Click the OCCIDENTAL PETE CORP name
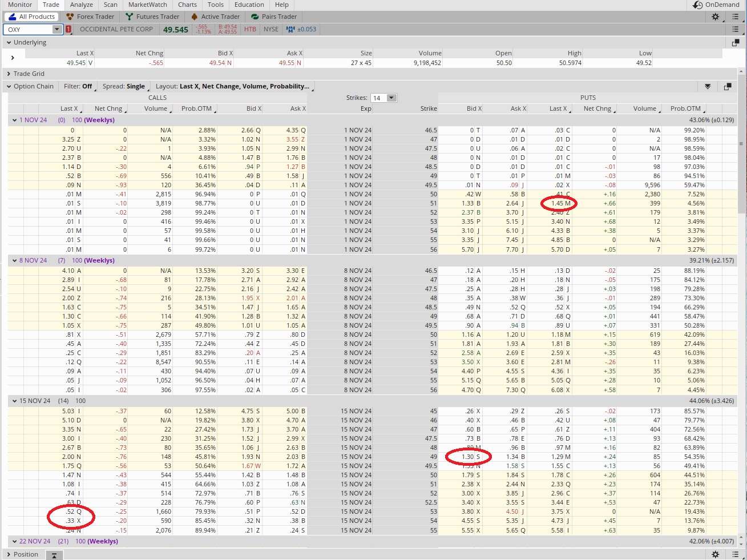747x560 pixels. (x=116, y=29)
